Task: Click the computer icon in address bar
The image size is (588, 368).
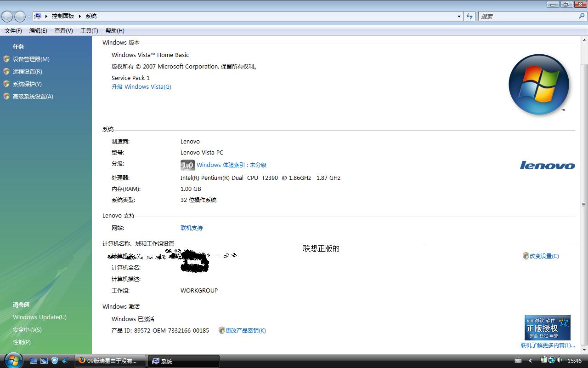Action: (38, 16)
